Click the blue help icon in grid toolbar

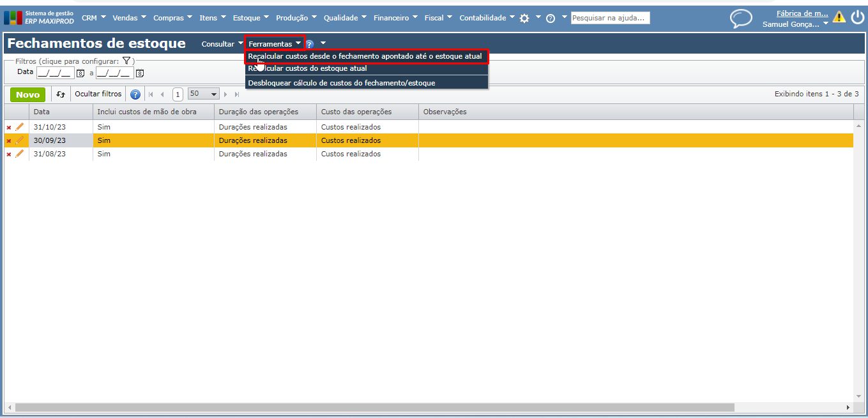pyautogui.click(x=135, y=94)
